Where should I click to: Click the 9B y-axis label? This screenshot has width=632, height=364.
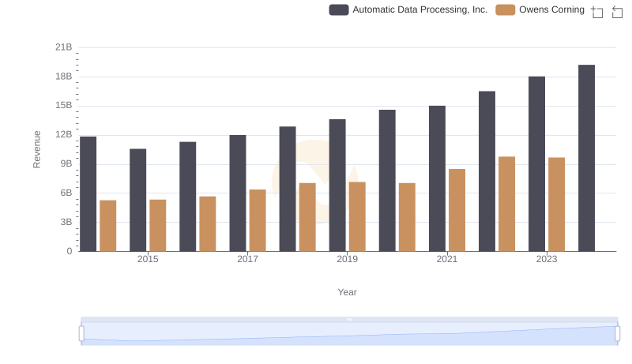tap(66, 164)
